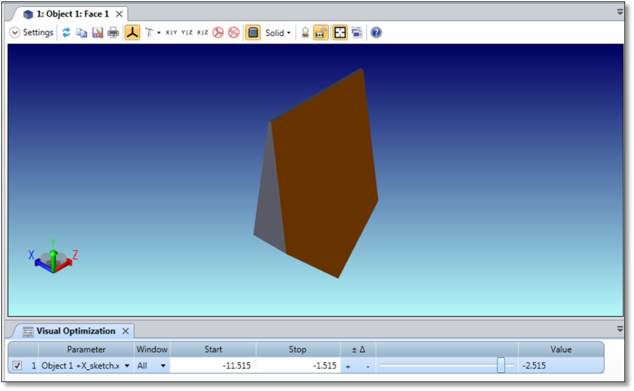This screenshot has width=634, height=391.
Task: Click the save image icon
Action: coord(97,33)
